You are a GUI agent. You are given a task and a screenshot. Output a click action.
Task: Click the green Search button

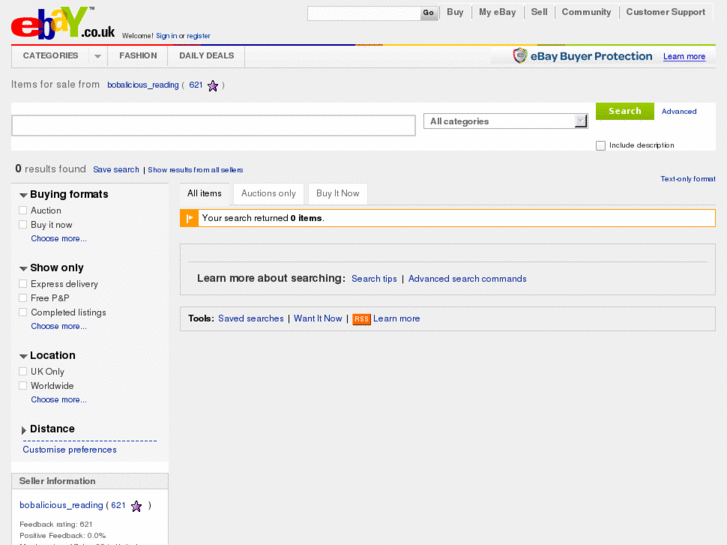point(625,111)
